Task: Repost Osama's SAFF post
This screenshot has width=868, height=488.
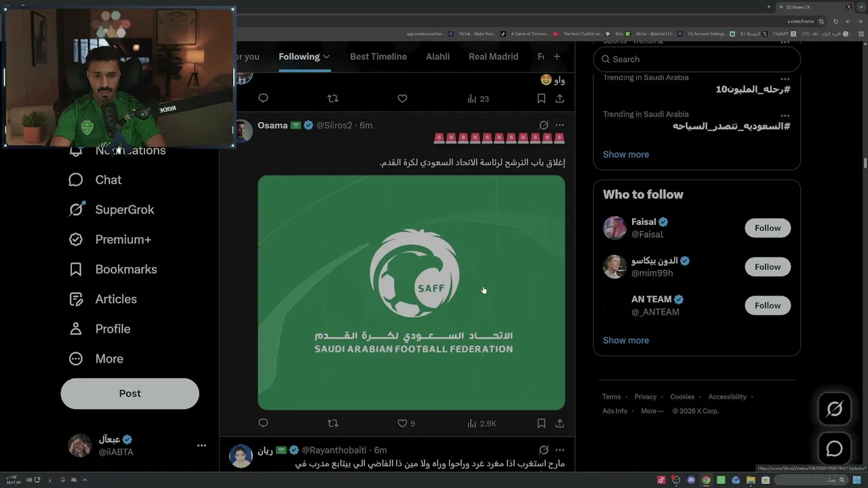Action: [332, 423]
